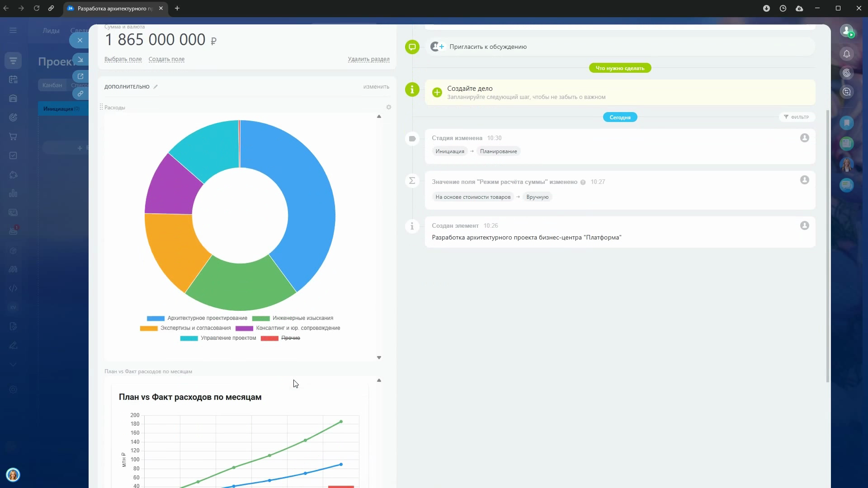Image resolution: width=868 pixels, height=488 pixels.
Task: Click the green plus icon for Создайте дело
Action: (437, 93)
